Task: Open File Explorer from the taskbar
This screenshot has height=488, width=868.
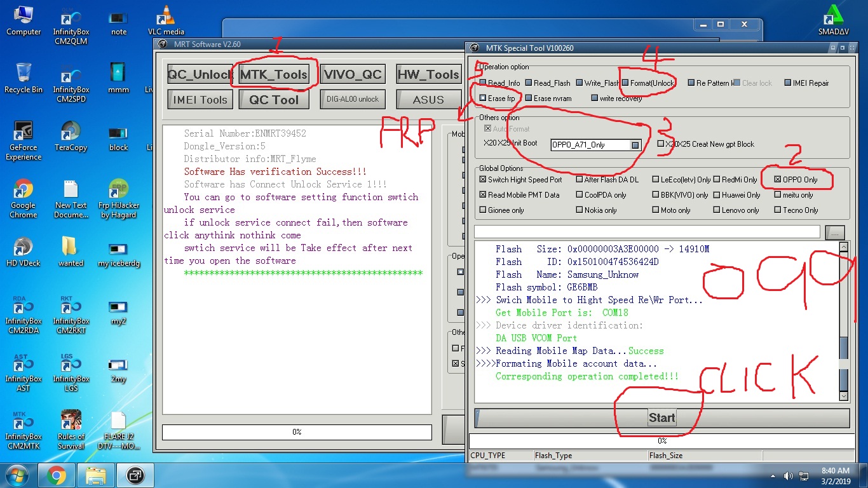Action: click(x=95, y=475)
